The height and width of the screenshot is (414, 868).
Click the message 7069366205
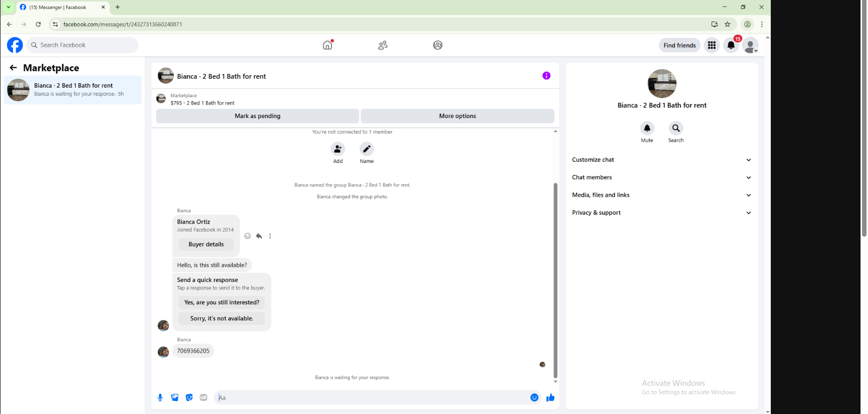(x=193, y=351)
